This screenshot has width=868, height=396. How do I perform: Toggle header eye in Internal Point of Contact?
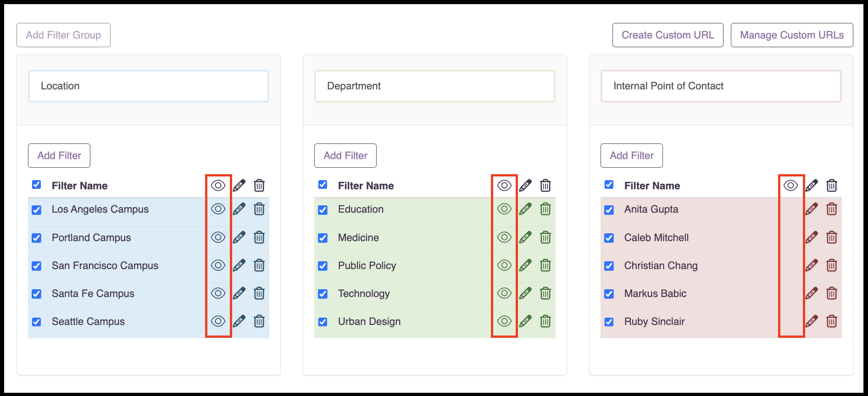(790, 186)
